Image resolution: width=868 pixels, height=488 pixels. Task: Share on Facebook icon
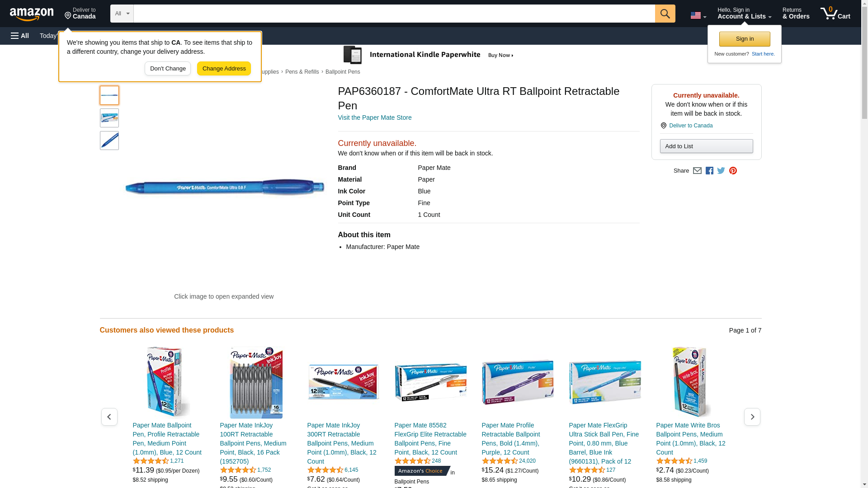pos(709,171)
